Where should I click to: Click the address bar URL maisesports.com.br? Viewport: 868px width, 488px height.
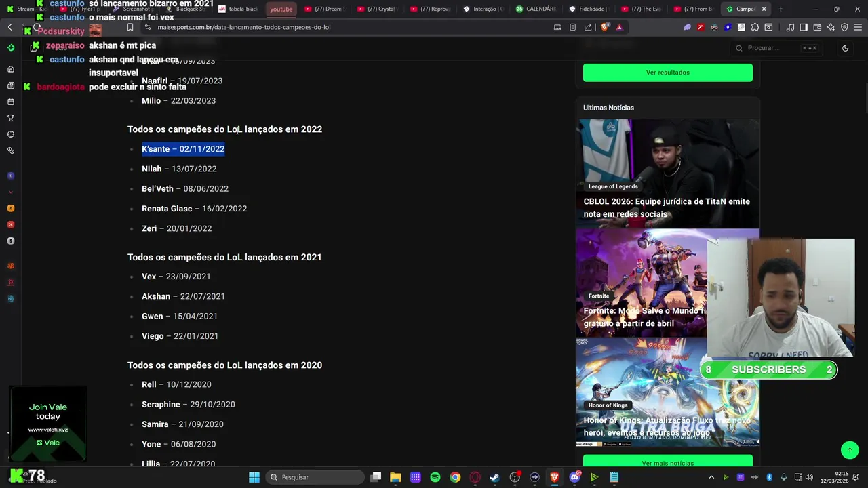coord(244,27)
